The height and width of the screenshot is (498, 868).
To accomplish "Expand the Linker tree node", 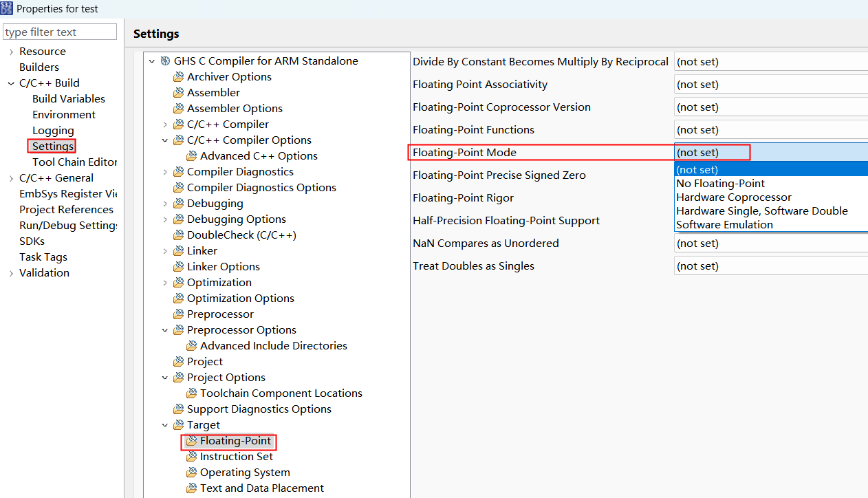I will tap(165, 251).
